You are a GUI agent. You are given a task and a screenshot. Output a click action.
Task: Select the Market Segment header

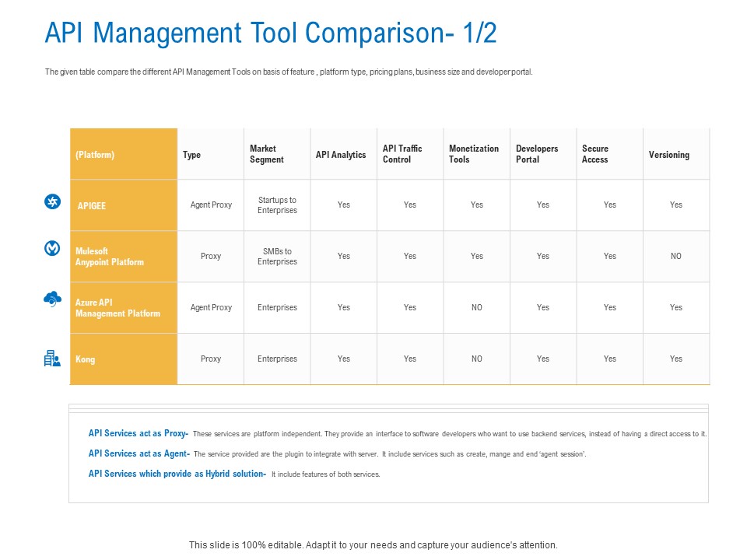[x=277, y=154]
